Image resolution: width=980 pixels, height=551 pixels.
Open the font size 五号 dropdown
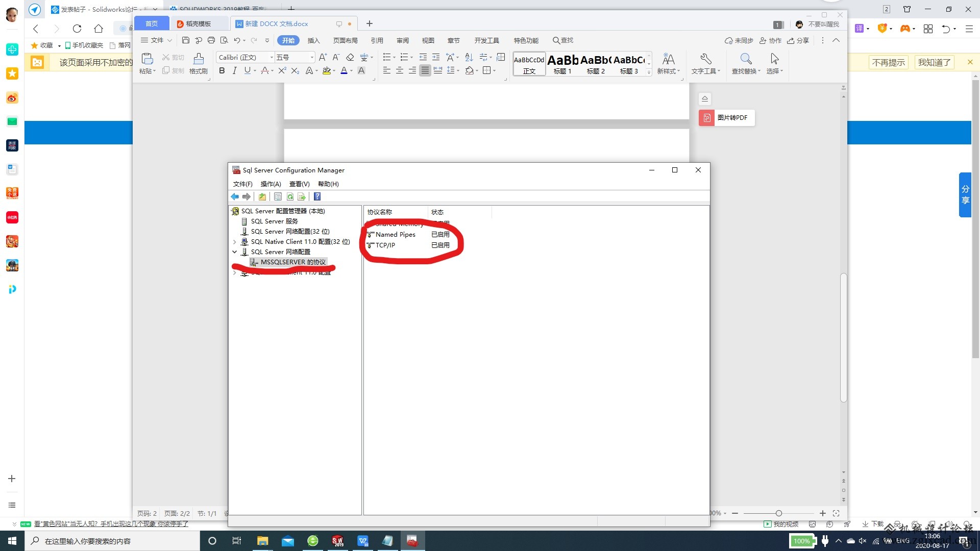pyautogui.click(x=312, y=58)
